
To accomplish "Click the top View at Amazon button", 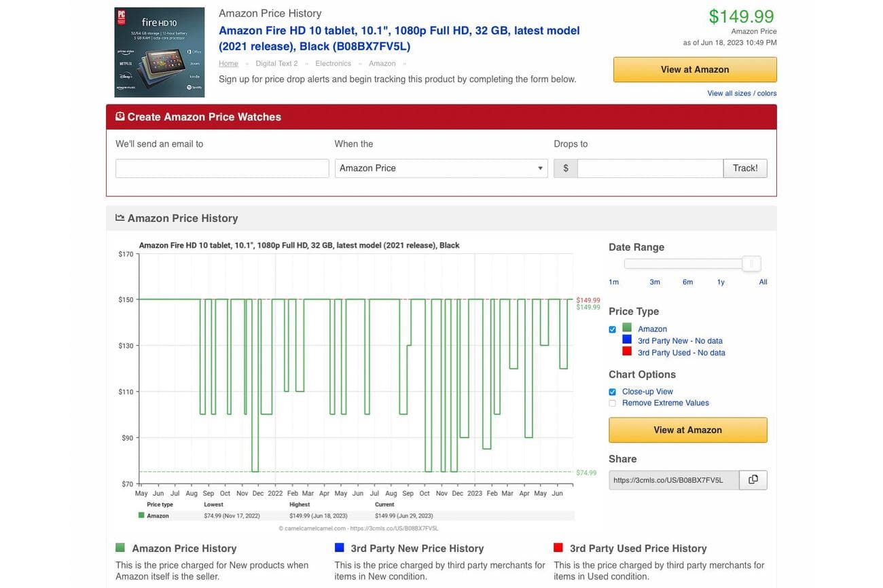I will (x=694, y=69).
